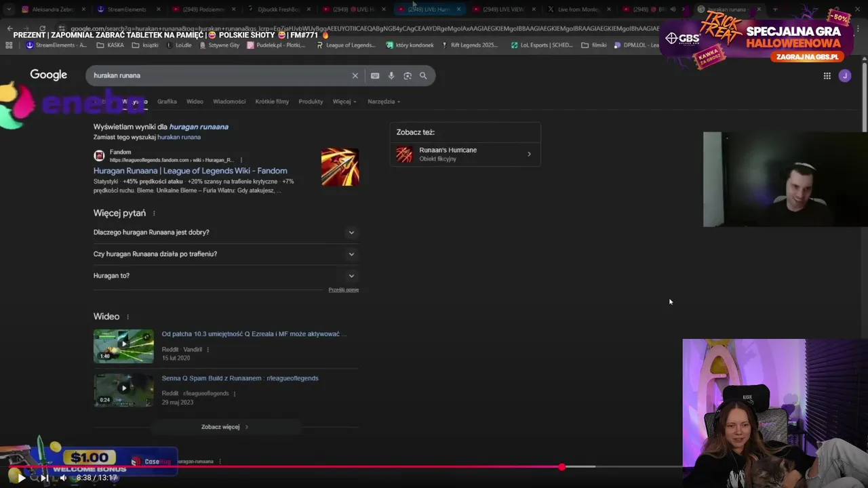
Task: Open the Więcej dropdown menu
Action: 344,102
